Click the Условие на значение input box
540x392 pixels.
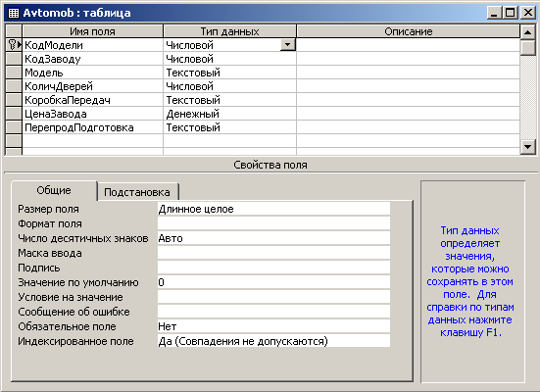(x=273, y=297)
